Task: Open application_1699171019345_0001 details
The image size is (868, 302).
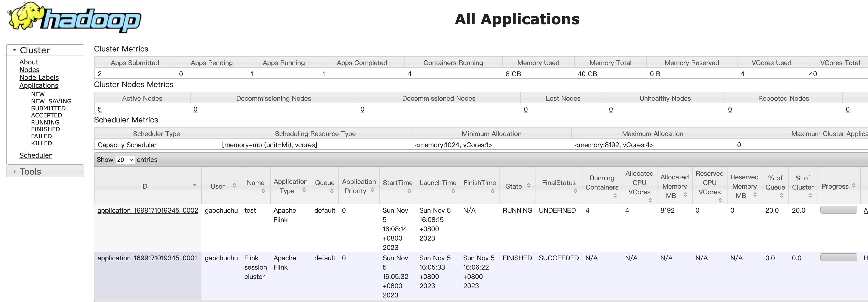Action: (x=147, y=258)
